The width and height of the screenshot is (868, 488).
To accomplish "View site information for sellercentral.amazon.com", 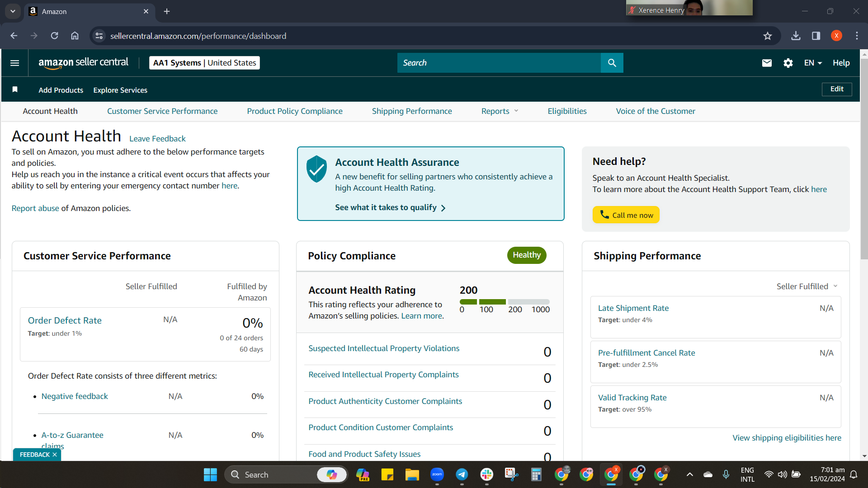I will pyautogui.click(x=99, y=36).
